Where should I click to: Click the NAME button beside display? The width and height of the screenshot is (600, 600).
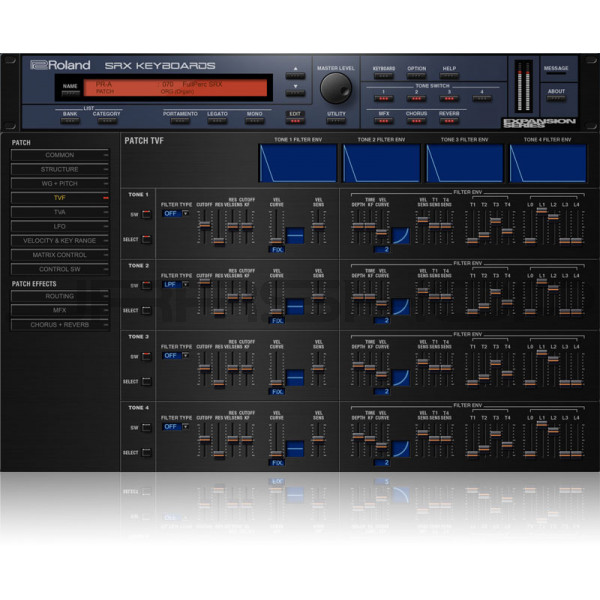pyautogui.click(x=70, y=93)
